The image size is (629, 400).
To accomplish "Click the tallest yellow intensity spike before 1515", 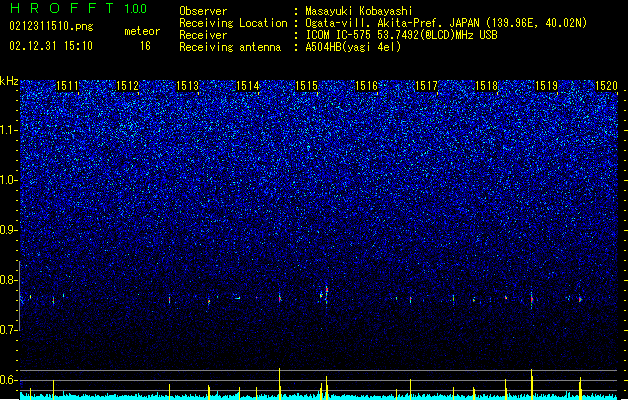I will pyautogui.click(x=280, y=384).
